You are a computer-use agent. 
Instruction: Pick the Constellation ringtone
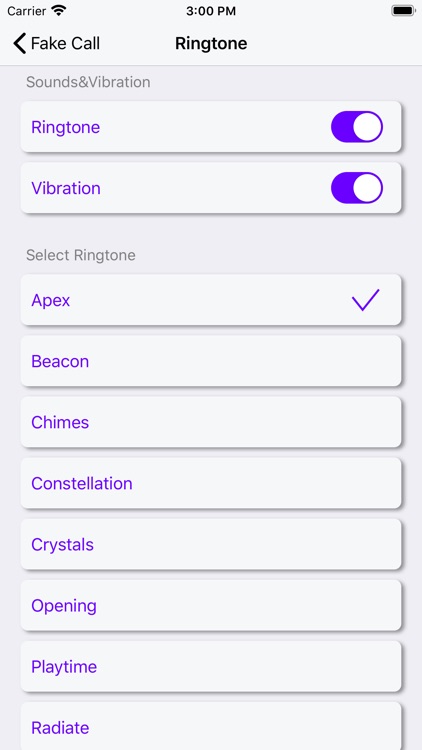click(211, 484)
